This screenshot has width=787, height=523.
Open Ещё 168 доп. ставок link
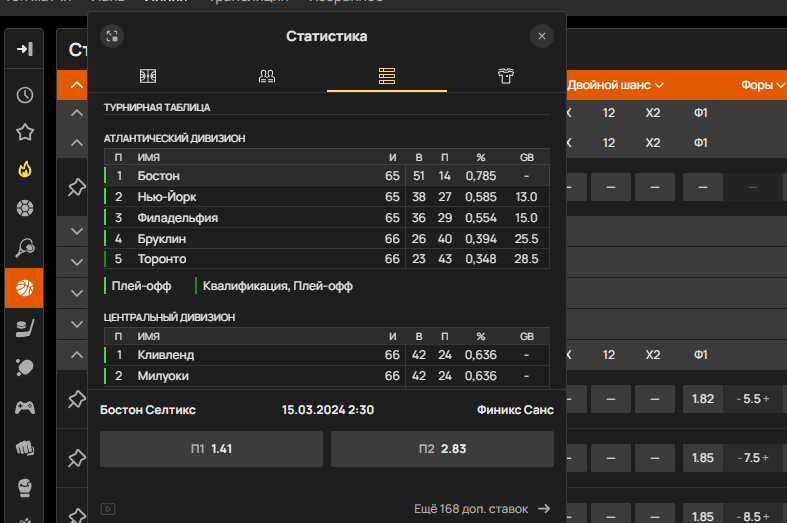pos(482,509)
